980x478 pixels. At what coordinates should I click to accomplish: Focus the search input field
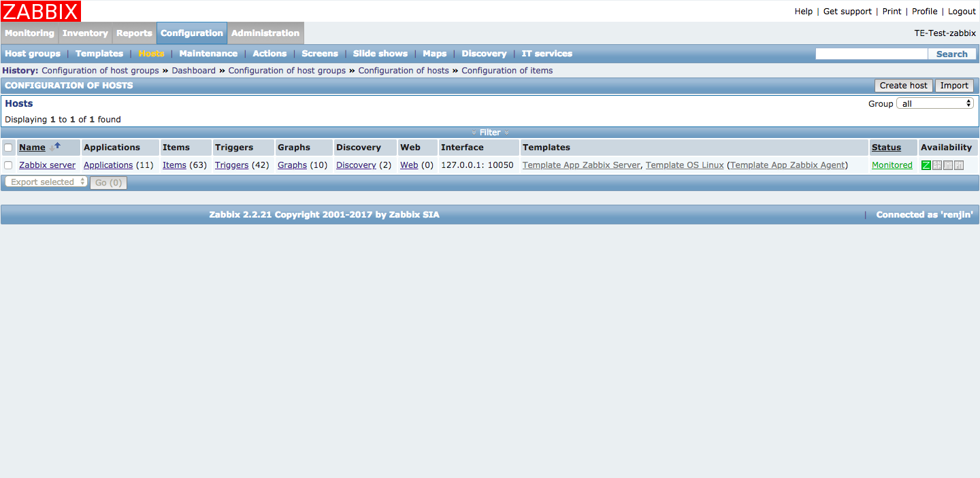pyautogui.click(x=871, y=54)
